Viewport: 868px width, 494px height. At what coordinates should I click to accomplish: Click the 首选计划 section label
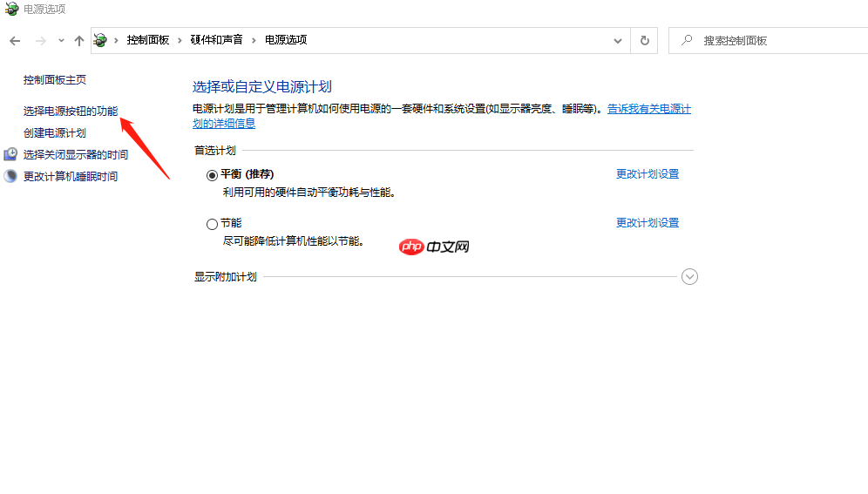(214, 151)
